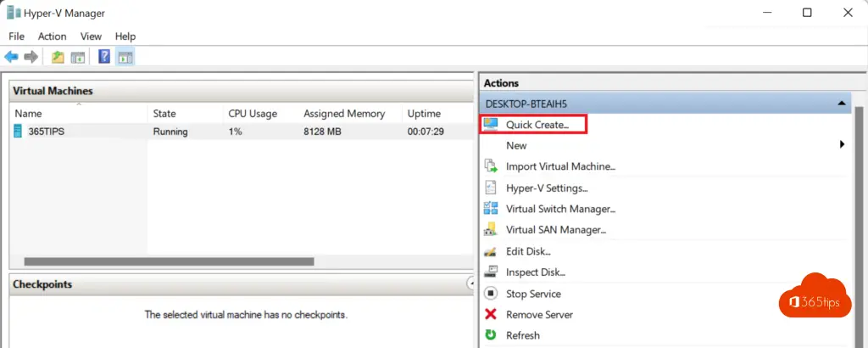Expand the New submenu arrow
Screen dimensions: 868x348
[x=842, y=145]
